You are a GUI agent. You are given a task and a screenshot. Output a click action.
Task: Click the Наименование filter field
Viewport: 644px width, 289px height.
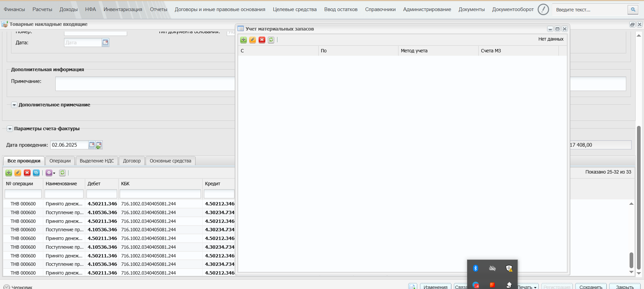tap(64, 194)
